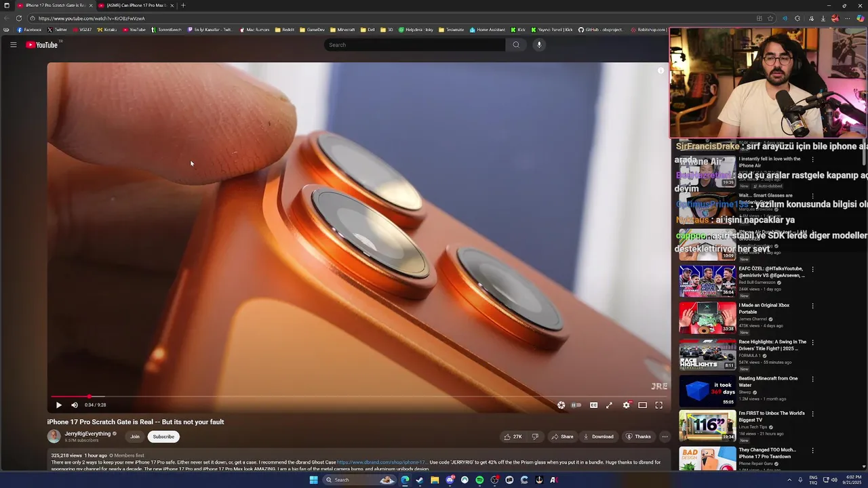Show hidden system tray icons
This screenshot has height=488, width=868.
789,480
